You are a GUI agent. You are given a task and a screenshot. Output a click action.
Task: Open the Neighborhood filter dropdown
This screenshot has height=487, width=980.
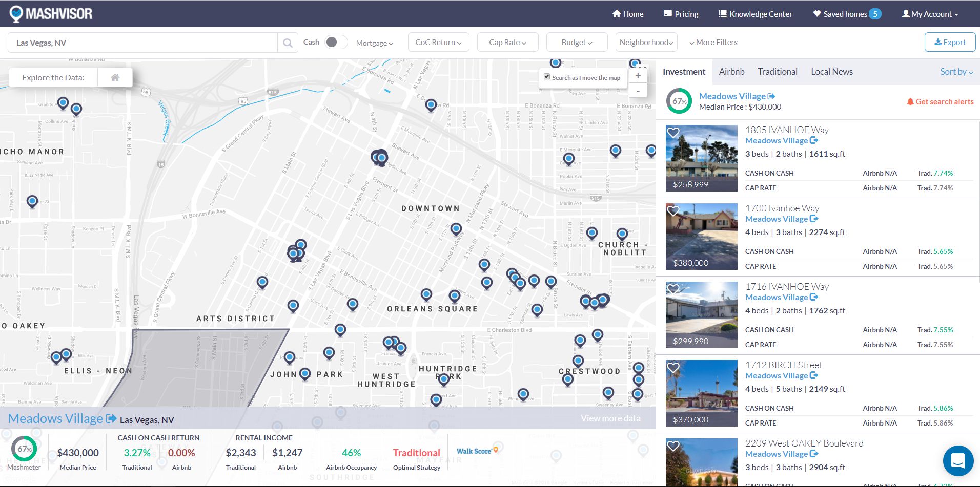(646, 42)
